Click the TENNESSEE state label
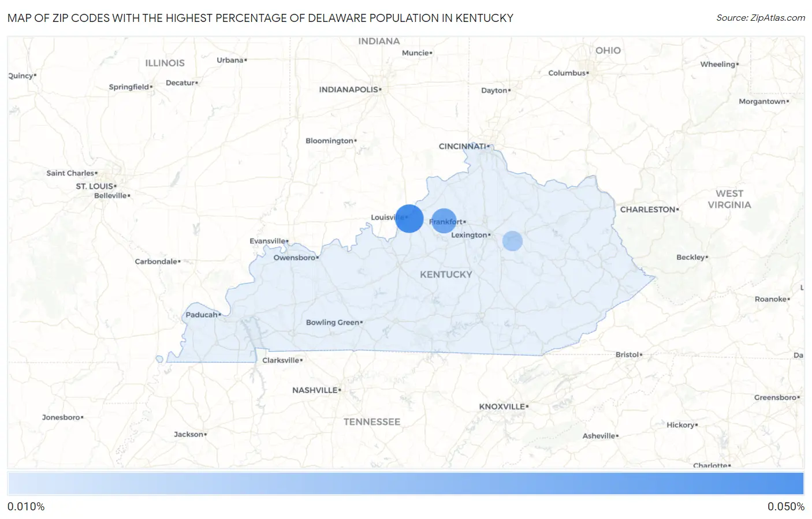Image resolution: width=812 pixels, height=519 pixels. click(372, 422)
